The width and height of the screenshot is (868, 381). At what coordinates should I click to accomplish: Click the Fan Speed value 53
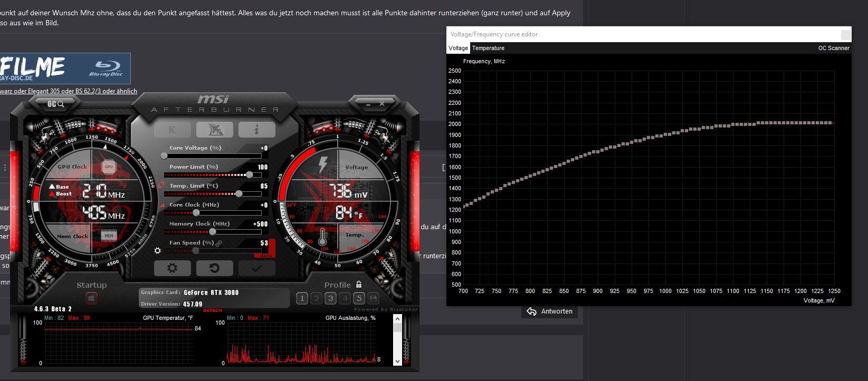pos(264,243)
